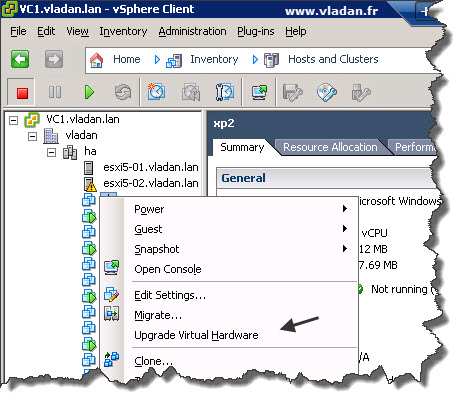Switch to the Resource Allocation tab
This screenshot has height=410, width=468.
pyautogui.click(x=330, y=147)
